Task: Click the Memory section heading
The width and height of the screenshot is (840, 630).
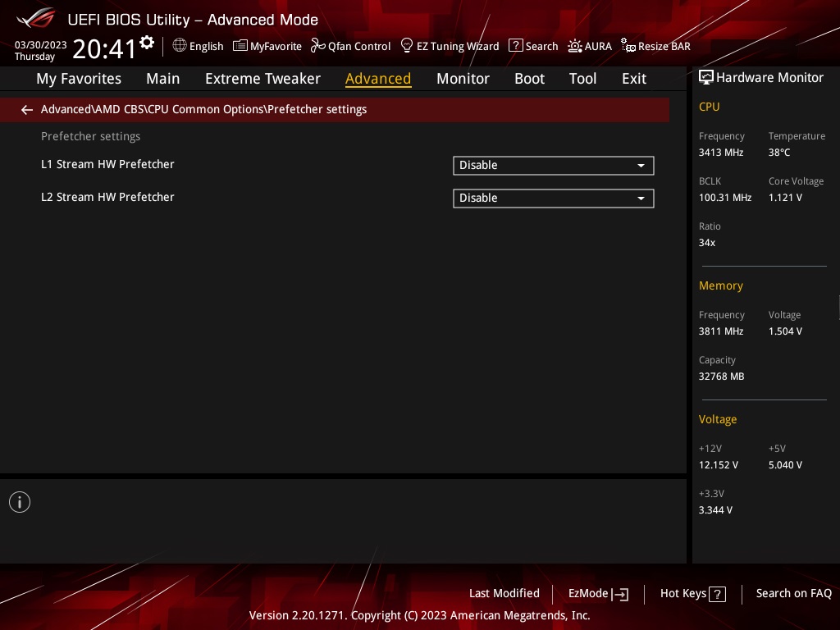Action: point(720,286)
